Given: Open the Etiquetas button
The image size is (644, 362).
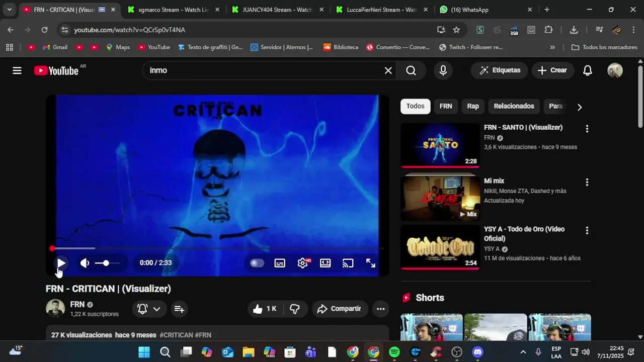Looking at the screenshot, I should pos(499,70).
